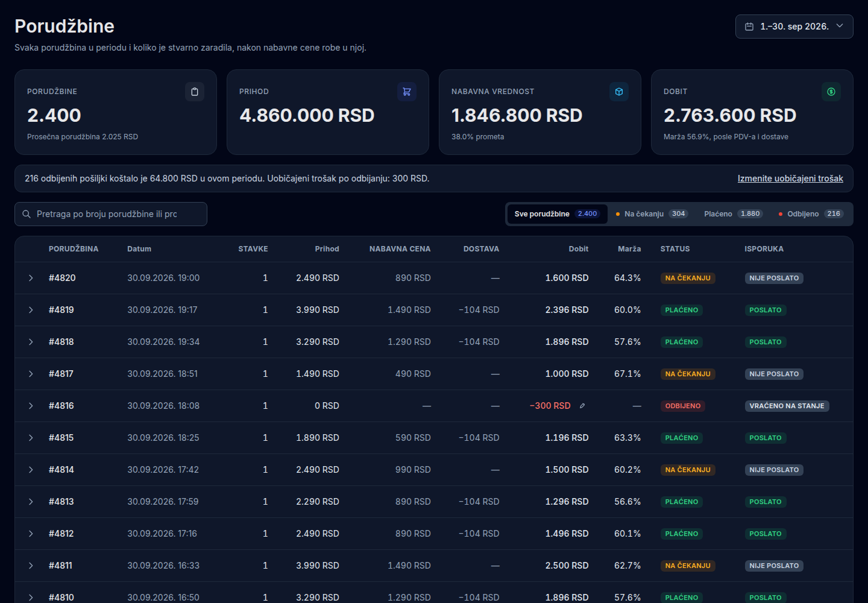The image size is (868, 603).
Task: Click the edit pencil next to −300 RSD
Action: (582, 406)
